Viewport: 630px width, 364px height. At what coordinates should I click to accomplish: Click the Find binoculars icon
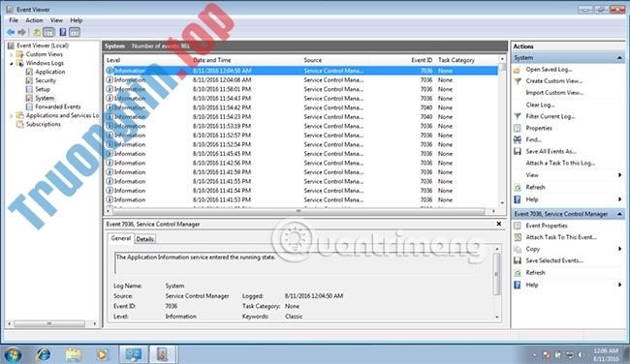[x=518, y=140]
